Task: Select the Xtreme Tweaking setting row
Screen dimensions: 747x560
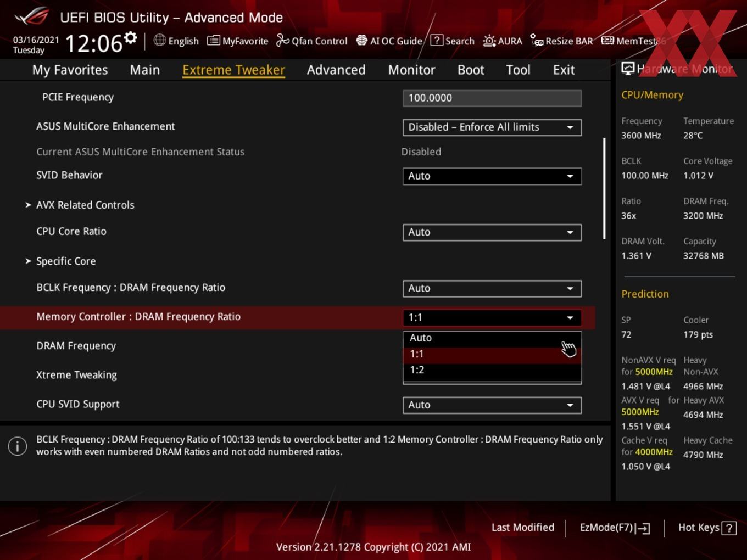Action: (x=297, y=375)
